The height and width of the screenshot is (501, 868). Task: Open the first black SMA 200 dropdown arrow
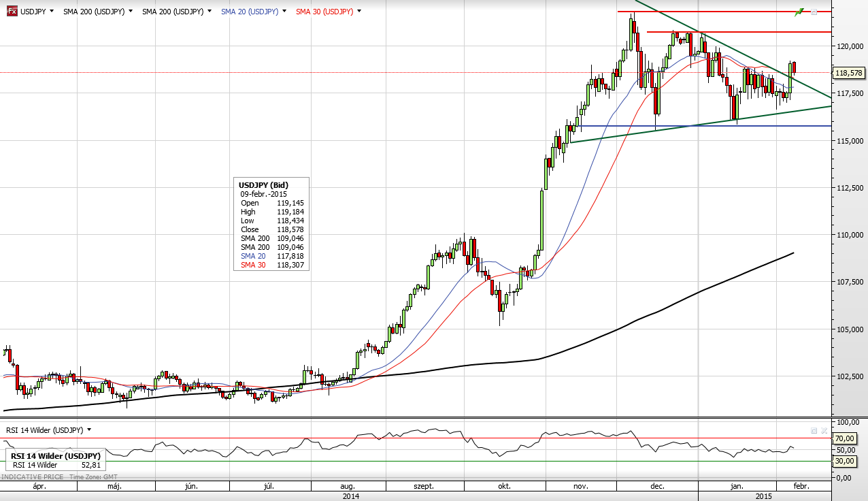[131, 12]
